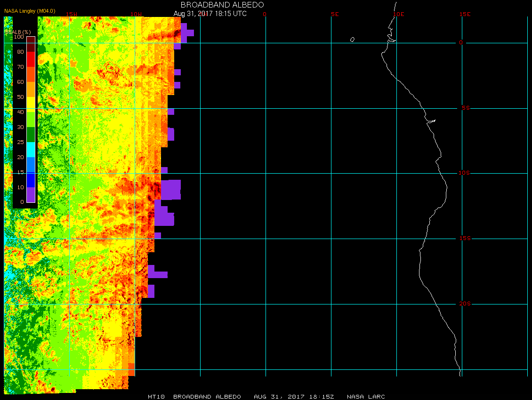Click the 15W longitude label

[72, 14]
